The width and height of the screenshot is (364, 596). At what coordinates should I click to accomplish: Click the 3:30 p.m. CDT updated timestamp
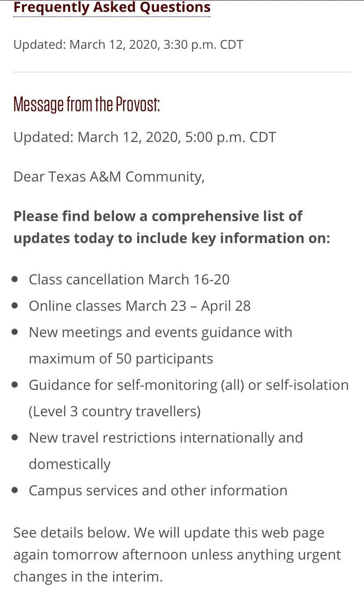click(x=128, y=44)
